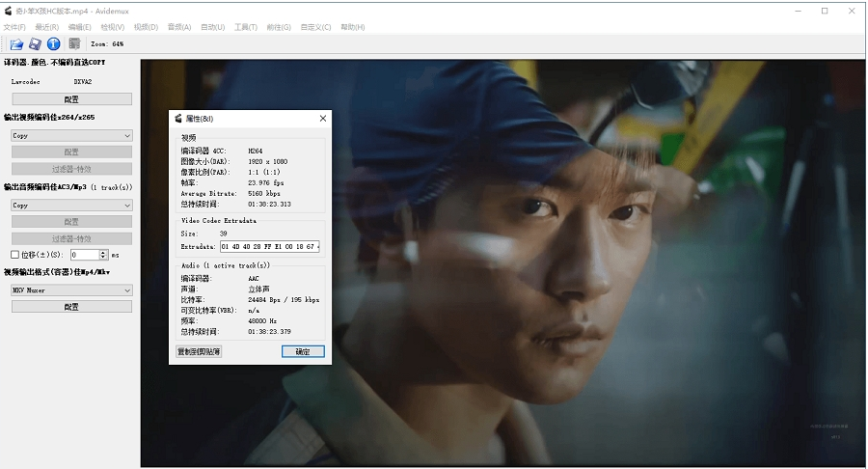Click the Avidemux clapperboard icon in title bar
Screen dimensions: 868x469
point(8,11)
